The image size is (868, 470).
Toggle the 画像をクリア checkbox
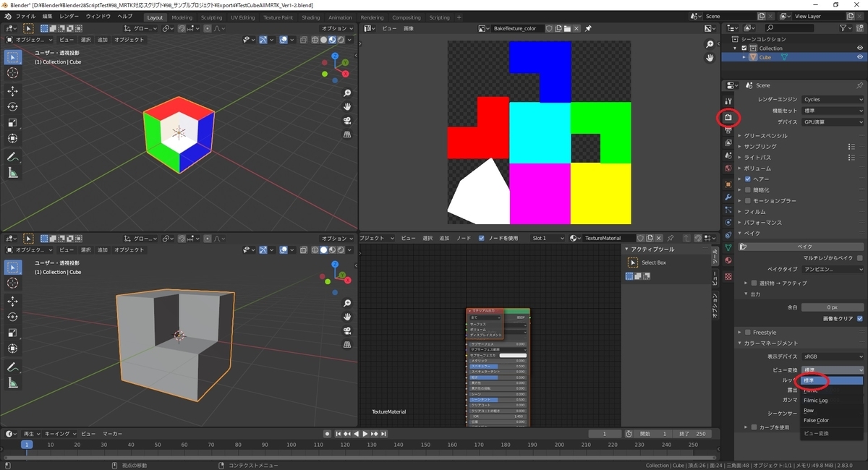point(859,318)
